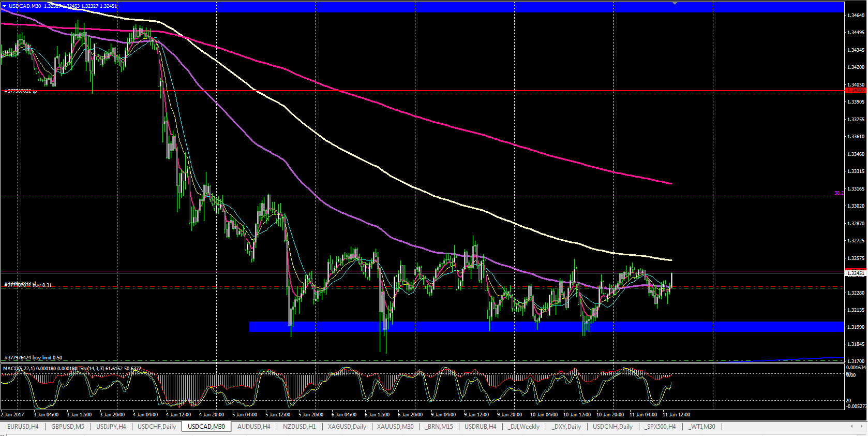Open the NZDUSD,H1 chart tab
The image size is (868, 436).
[299, 427]
